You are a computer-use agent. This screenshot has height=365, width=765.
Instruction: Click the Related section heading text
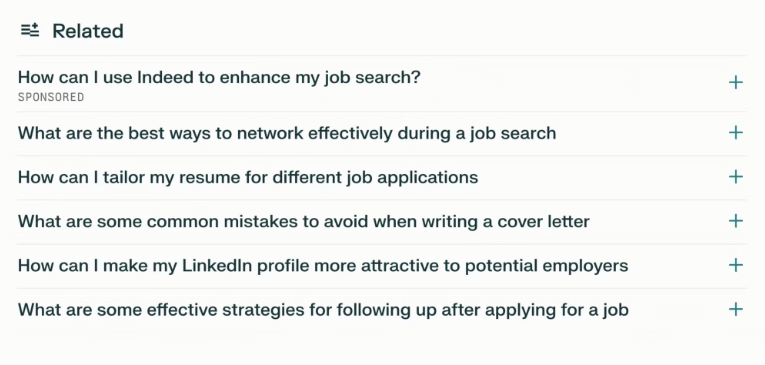click(x=88, y=31)
